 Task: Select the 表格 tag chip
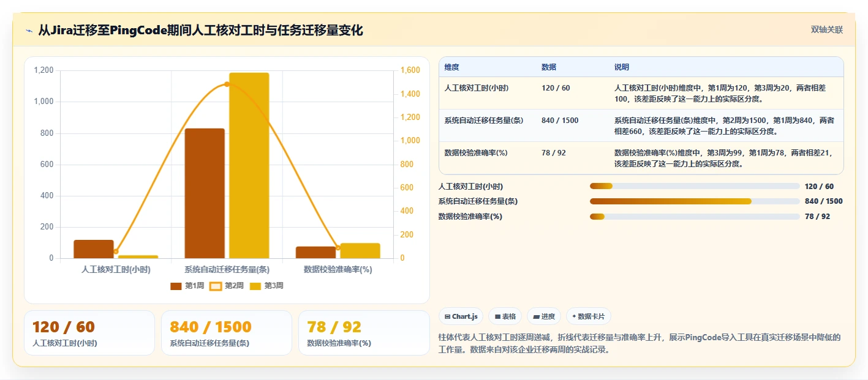pos(505,316)
